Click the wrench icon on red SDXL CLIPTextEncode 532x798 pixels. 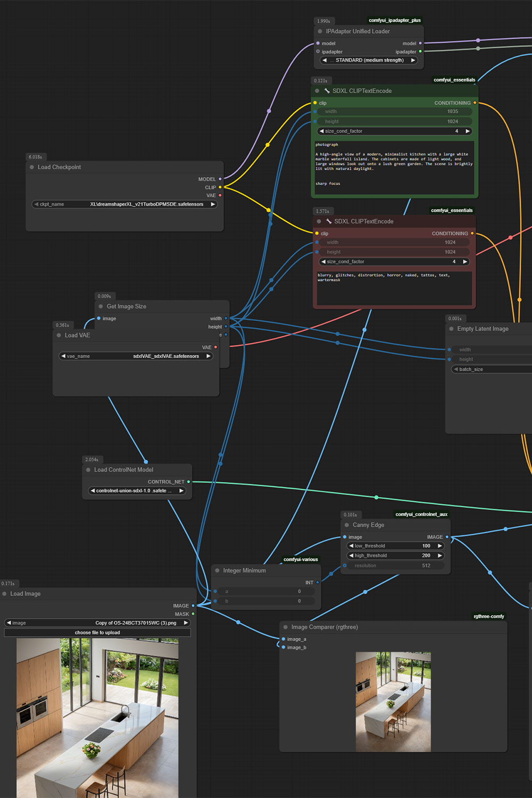pyautogui.click(x=329, y=221)
